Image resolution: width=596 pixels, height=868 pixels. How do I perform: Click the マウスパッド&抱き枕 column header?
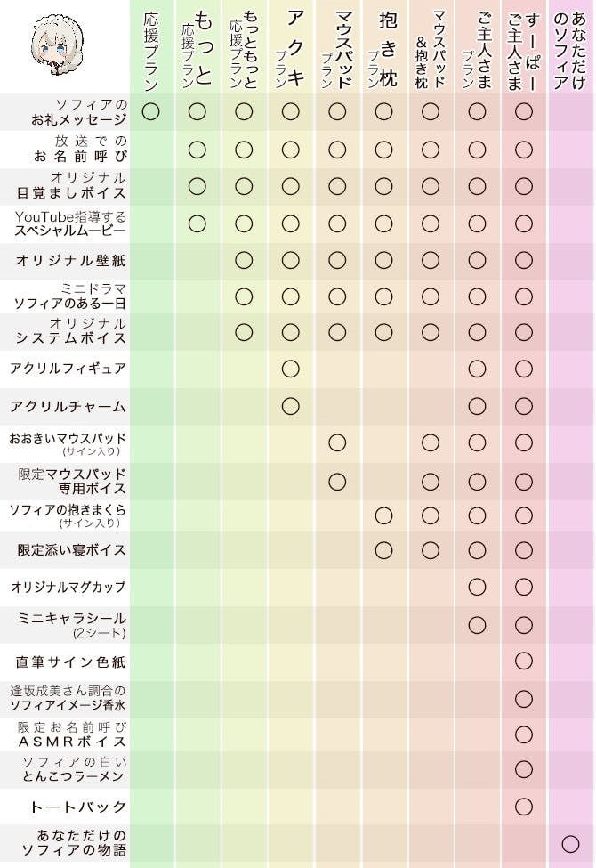pos(431,49)
